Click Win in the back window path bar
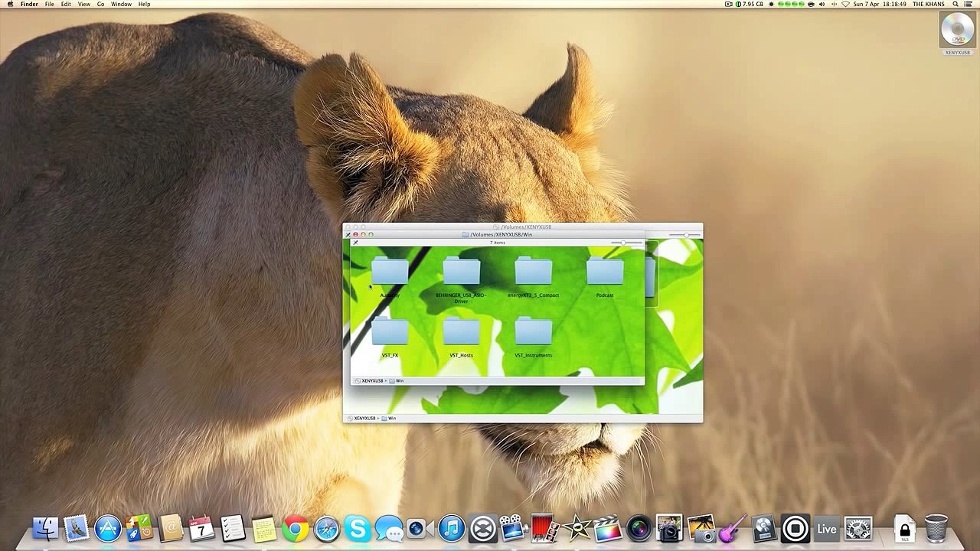Image resolution: width=980 pixels, height=551 pixels. point(389,419)
